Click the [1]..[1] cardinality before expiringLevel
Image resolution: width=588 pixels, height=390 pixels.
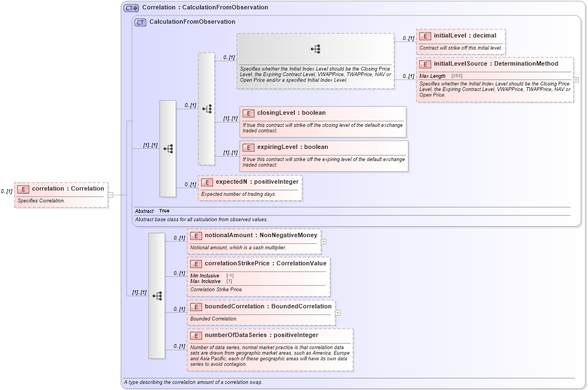point(230,152)
